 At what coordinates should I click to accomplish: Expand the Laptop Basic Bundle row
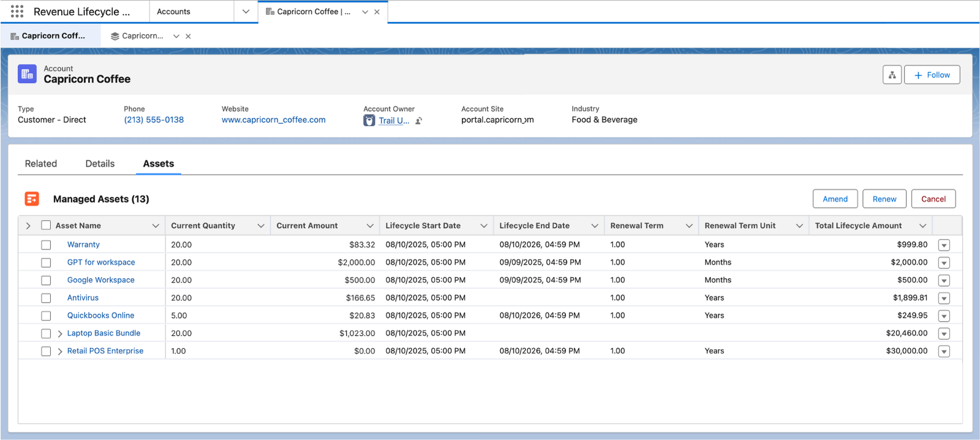click(x=60, y=334)
